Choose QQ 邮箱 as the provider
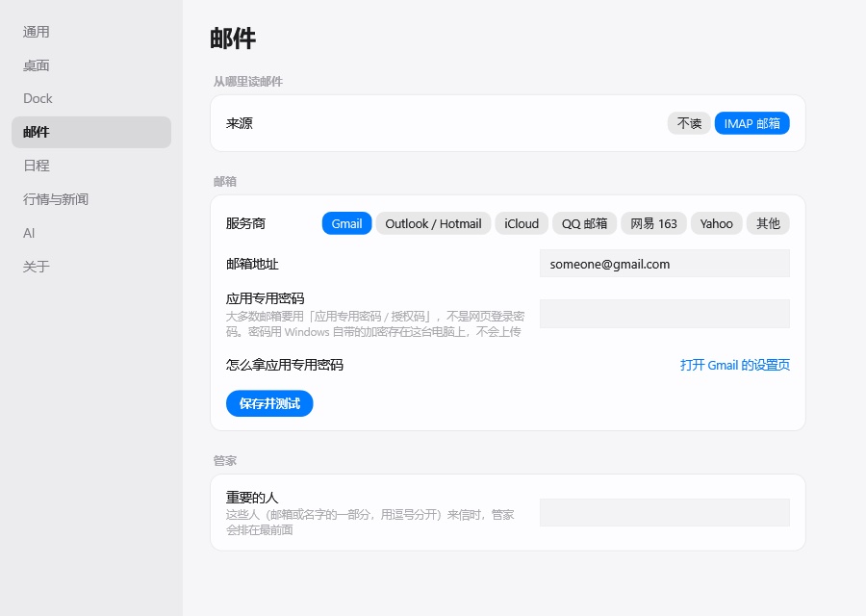This screenshot has width=866, height=616. [x=584, y=223]
